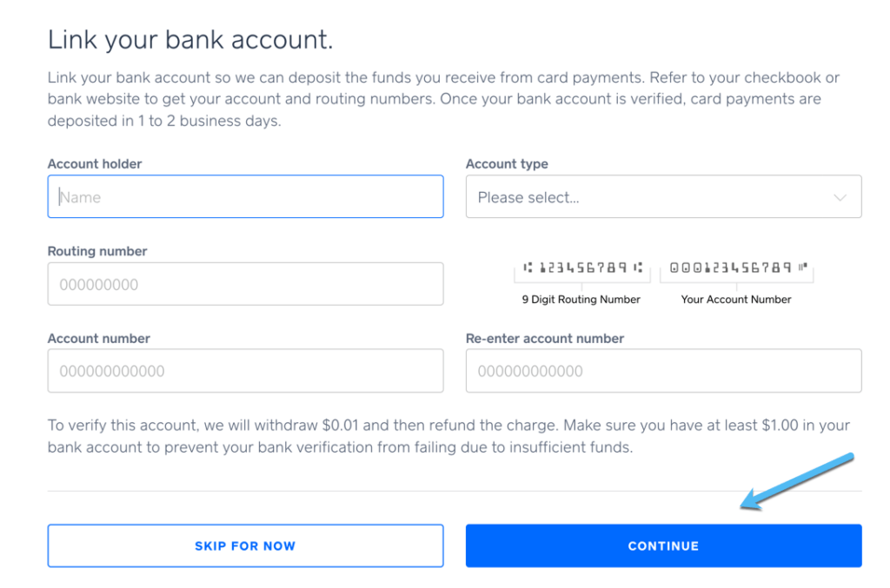The height and width of the screenshot is (588, 890).
Task: Open the Account type dropdown
Action: coord(663,197)
